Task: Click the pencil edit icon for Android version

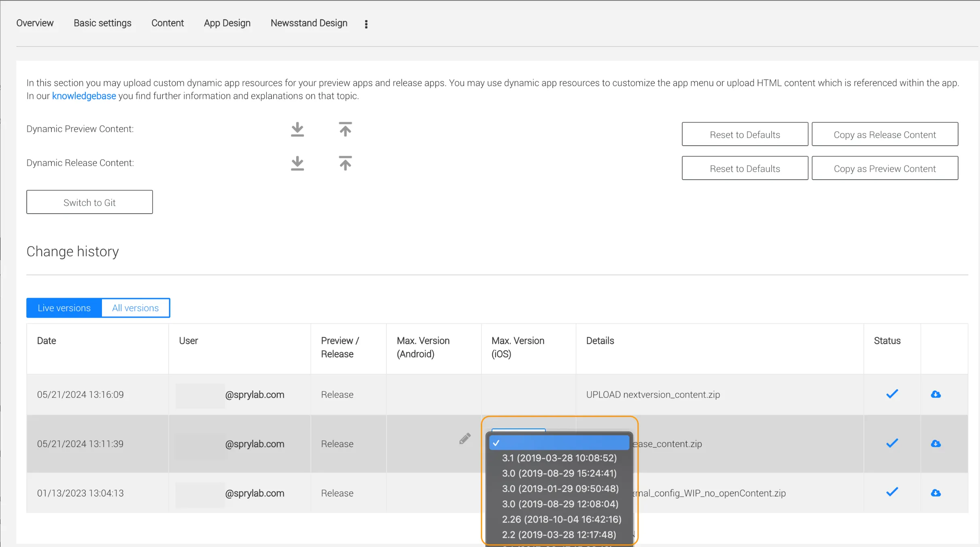Action: [465, 439]
